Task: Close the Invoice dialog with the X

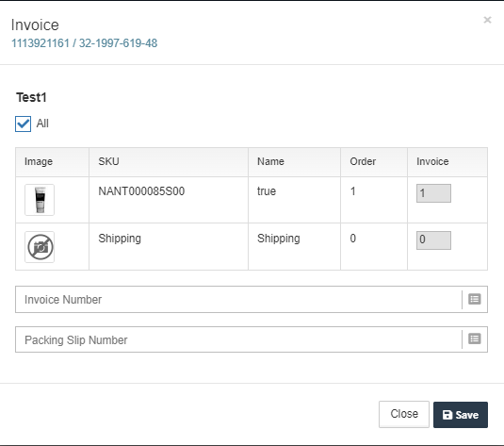Action: point(487,20)
